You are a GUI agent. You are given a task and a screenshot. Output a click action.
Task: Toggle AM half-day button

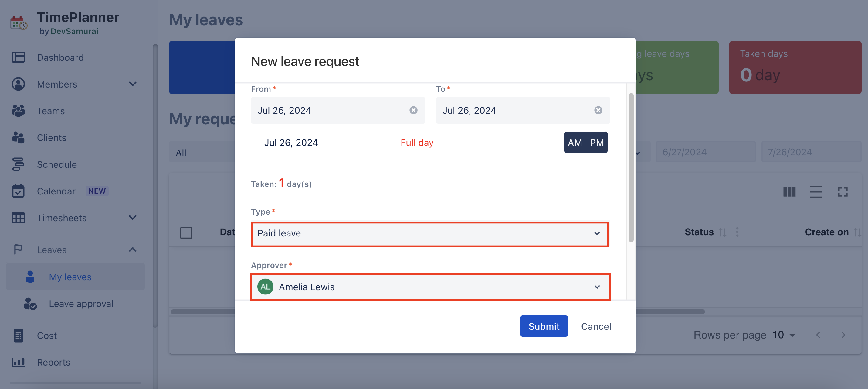(575, 142)
